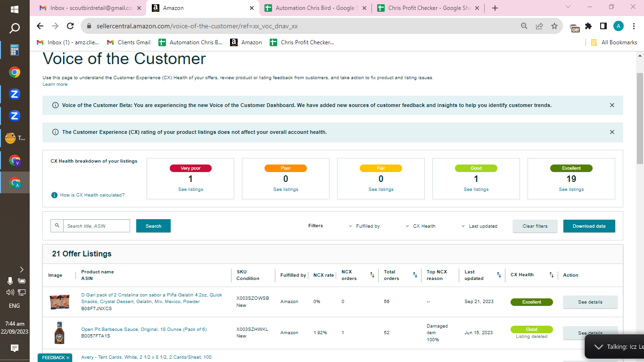Open Clients Gmail bookmark
The image size is (644, 362).
(129, 42)
